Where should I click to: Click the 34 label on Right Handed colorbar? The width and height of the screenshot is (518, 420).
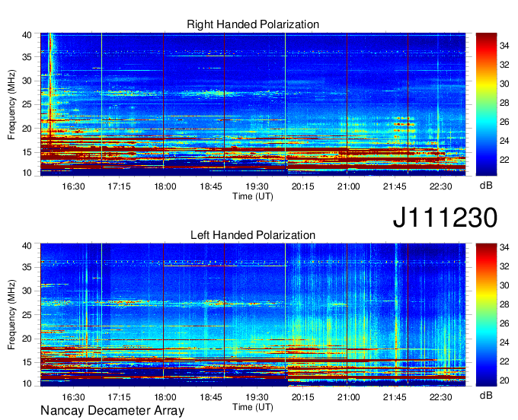(504, 46)
